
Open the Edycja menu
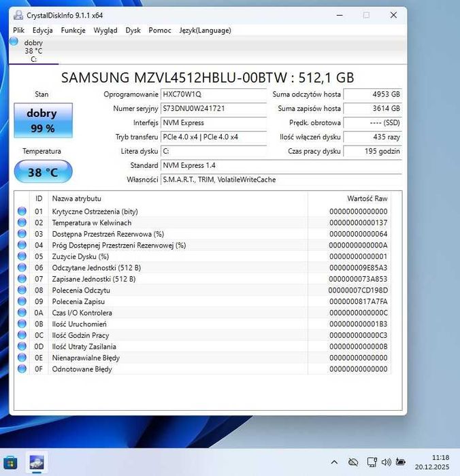[x=43, y=31]
